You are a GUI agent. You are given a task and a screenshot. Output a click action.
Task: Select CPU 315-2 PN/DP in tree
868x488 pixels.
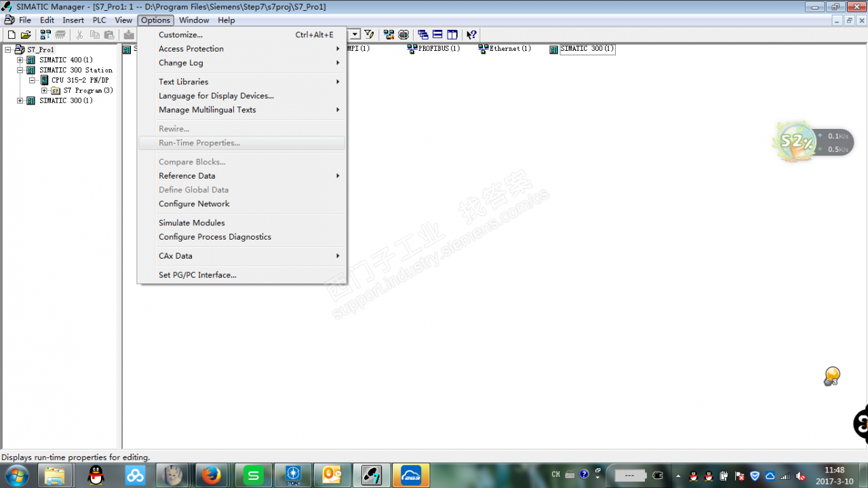80,80
